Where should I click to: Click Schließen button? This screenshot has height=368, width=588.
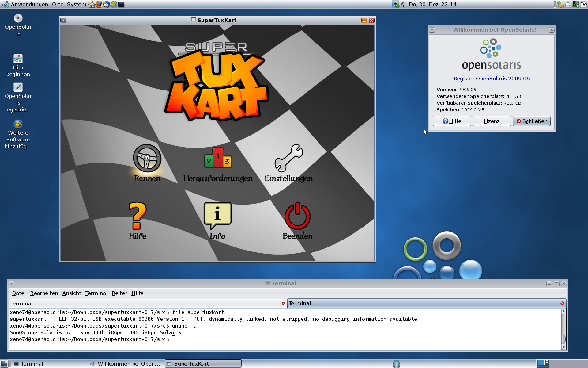coord(532,121)
